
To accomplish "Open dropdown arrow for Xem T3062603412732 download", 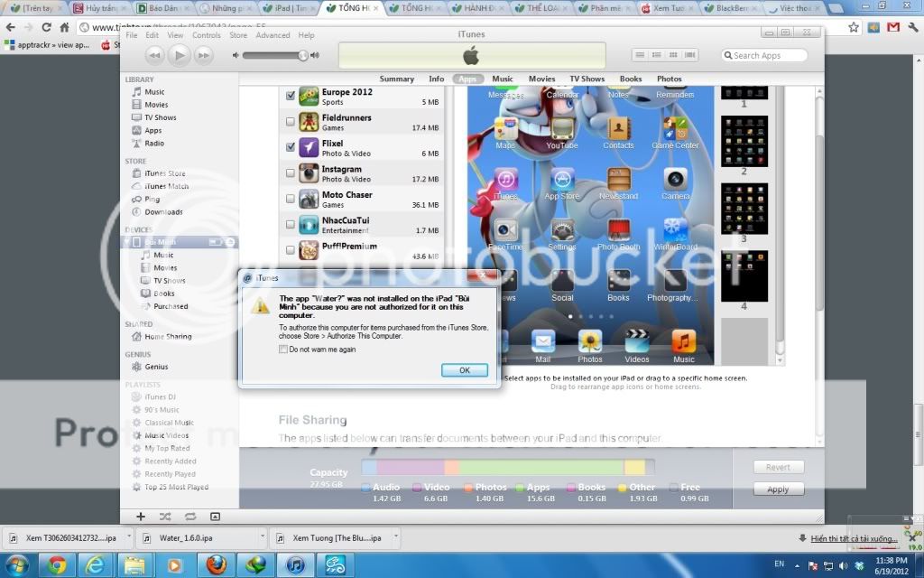I will 129,536.
